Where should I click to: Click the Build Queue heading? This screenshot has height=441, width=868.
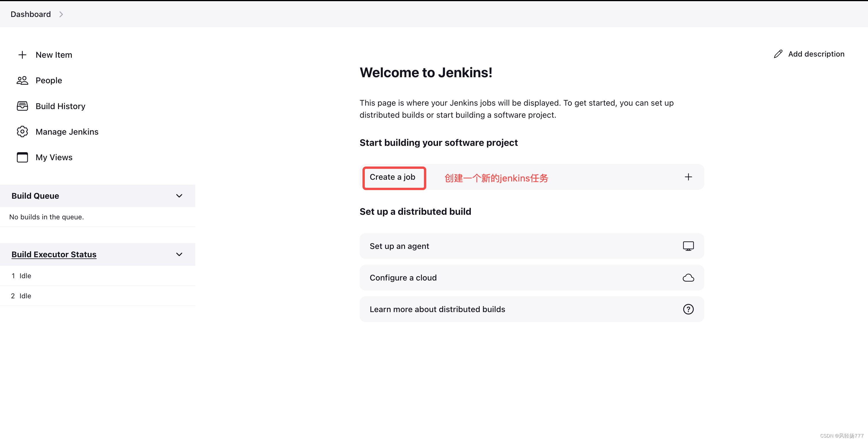[x=35, y=196]
